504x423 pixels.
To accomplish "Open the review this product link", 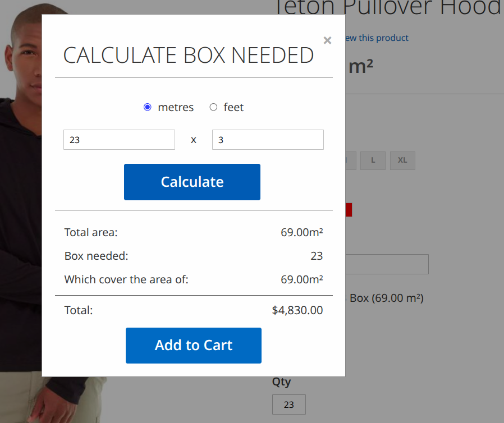I will 377,38.
